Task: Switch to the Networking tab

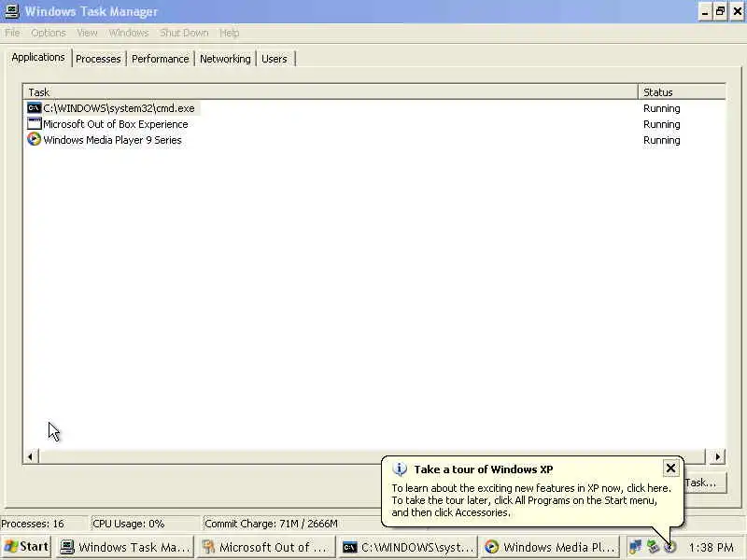Action: tap(225, 59)
